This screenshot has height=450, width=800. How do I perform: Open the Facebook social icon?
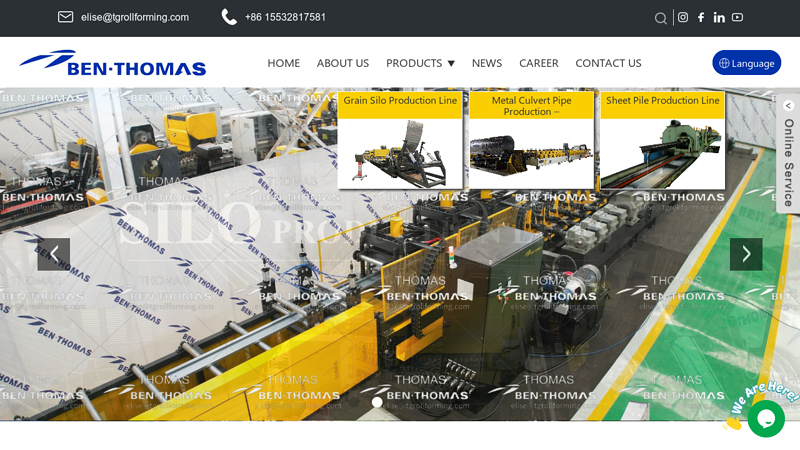701,17
